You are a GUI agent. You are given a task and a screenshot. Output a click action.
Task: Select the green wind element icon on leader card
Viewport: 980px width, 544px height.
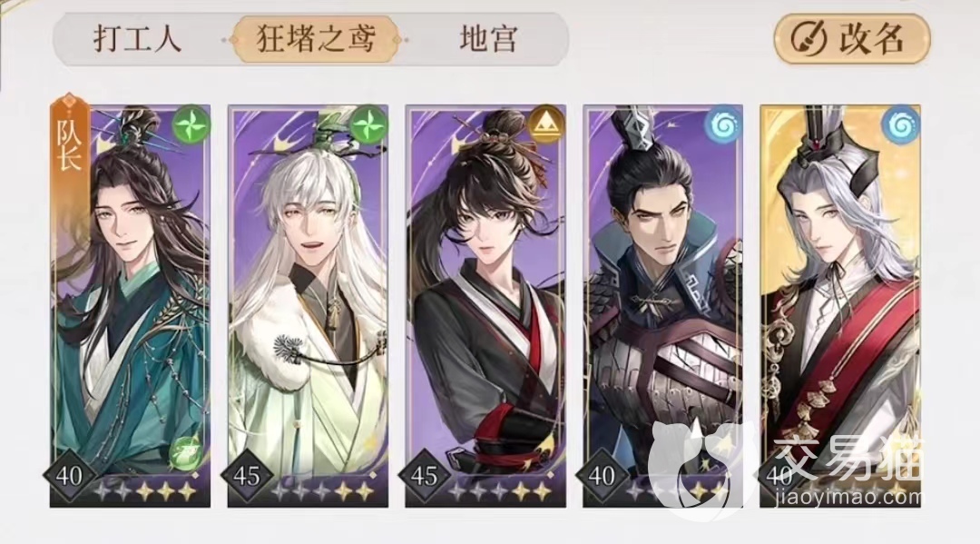(x=190, y=125)
